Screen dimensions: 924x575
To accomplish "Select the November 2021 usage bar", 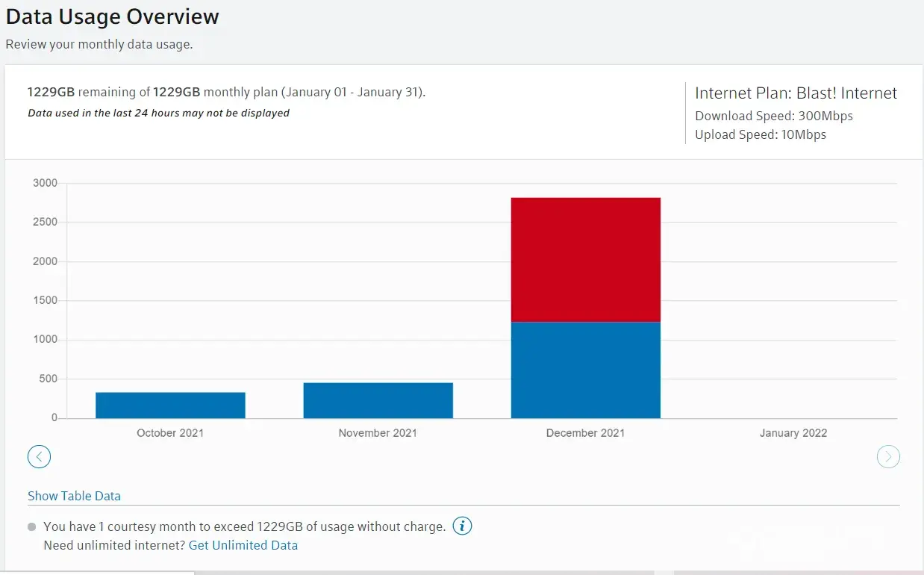I will click(378, 400).
